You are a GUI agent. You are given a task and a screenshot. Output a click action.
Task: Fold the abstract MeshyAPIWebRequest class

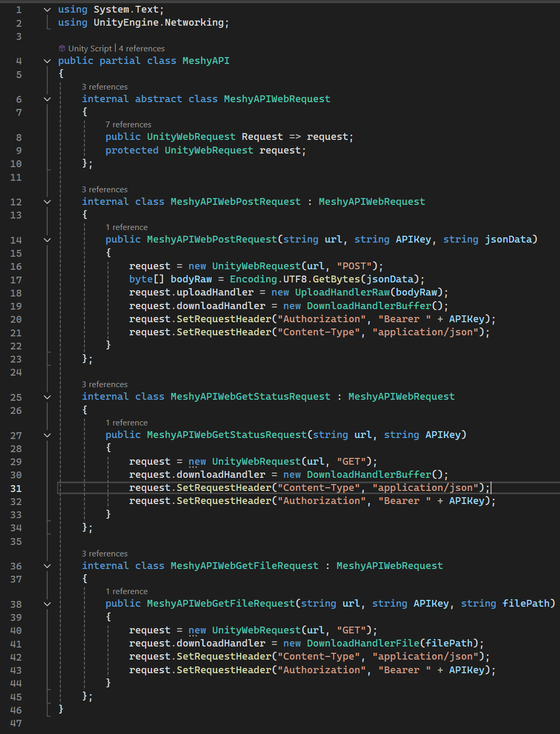[x=47, y=99]
